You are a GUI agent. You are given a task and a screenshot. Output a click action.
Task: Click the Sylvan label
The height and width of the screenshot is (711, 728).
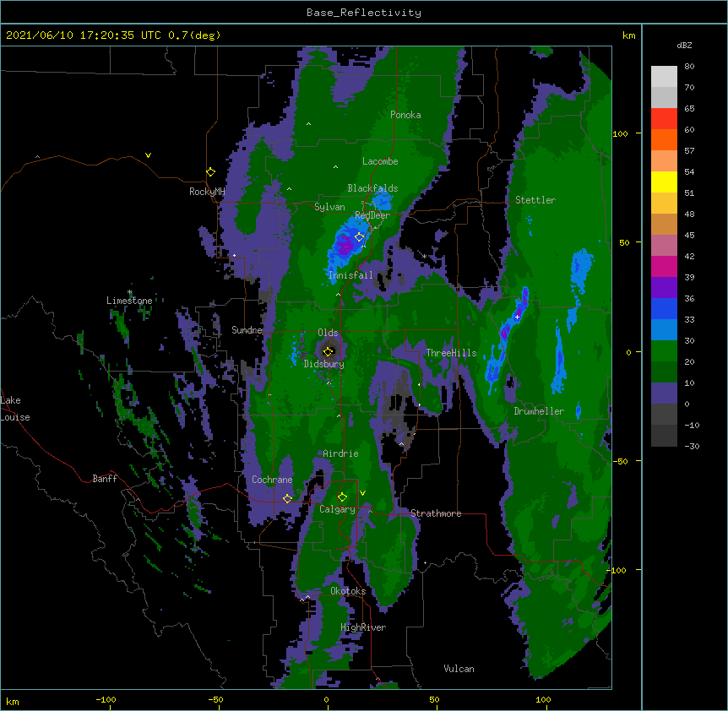click(329, 207)
